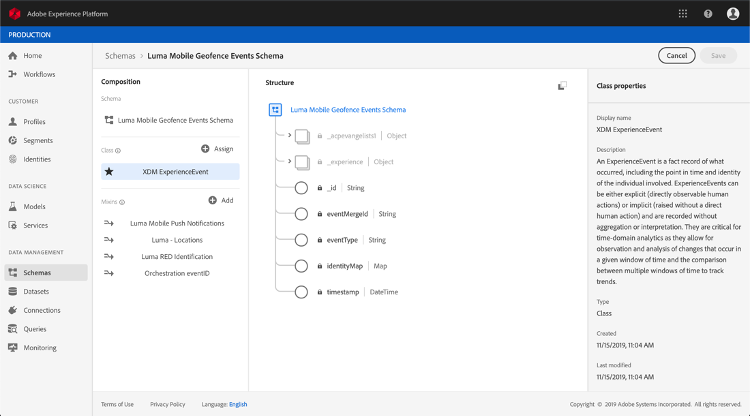The height and width of the screenshot is (416, 750).
Task: Click the plus icon beside Assign
Action: click(205, 149)
